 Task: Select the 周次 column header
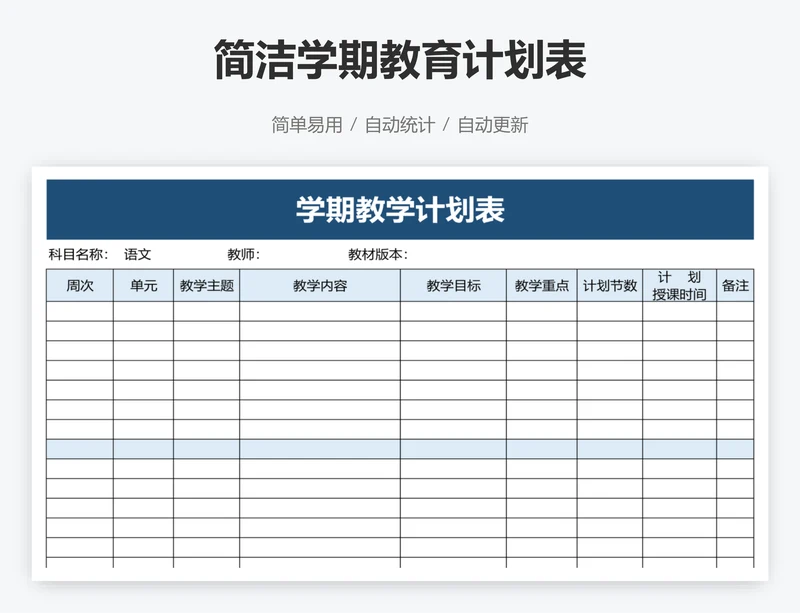point(80,285)
